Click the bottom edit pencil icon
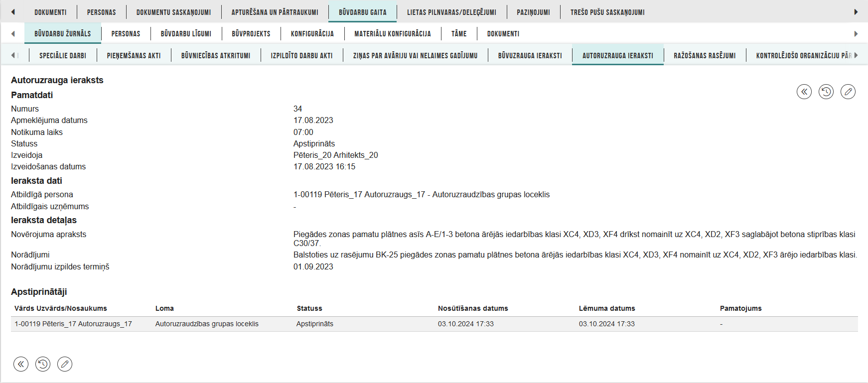This screenshot has width=868, height=383. click(65, 364)
